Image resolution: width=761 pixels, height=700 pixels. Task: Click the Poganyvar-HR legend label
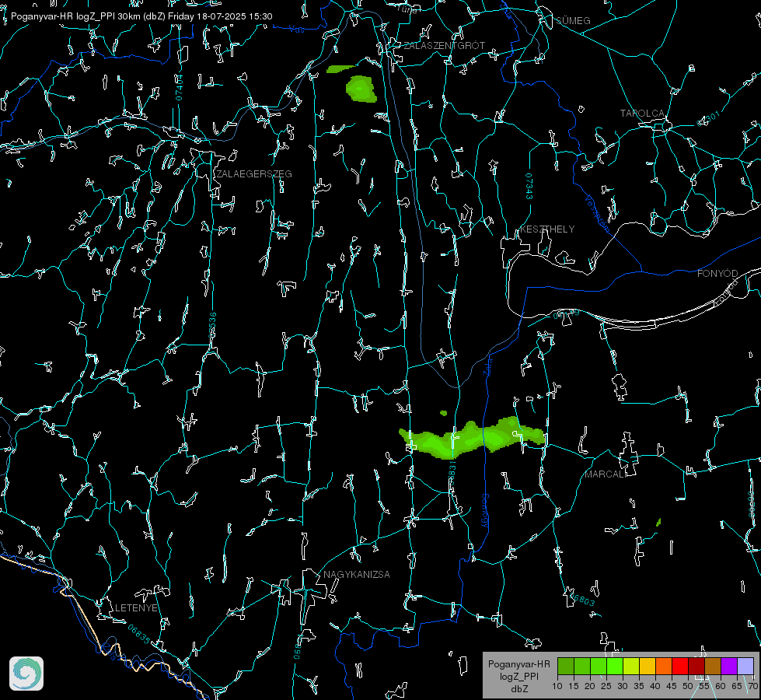(x=518, y=664)
